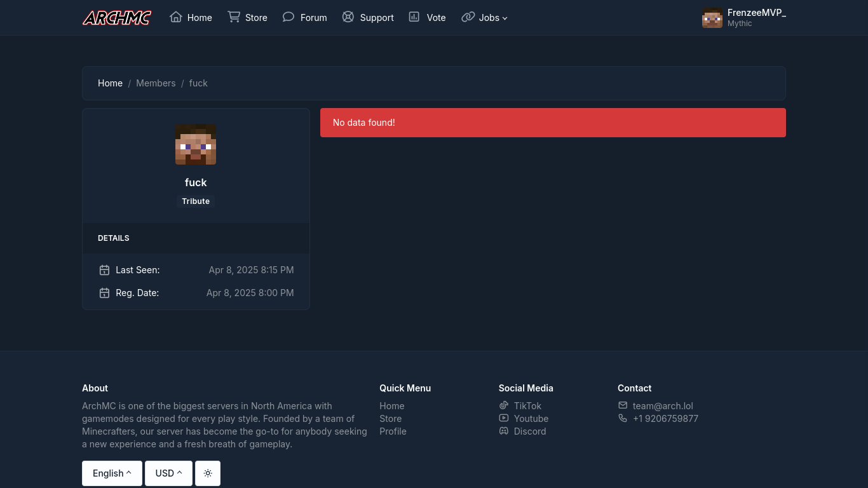
Task: Click the +1 9206759877 phone number
Action: click(665, 419)
